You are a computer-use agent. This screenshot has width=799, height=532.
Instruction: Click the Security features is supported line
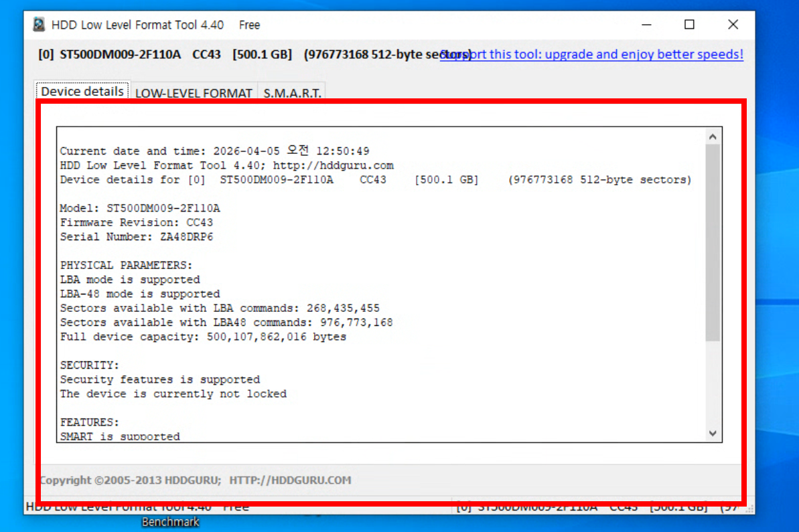[160, 379]
